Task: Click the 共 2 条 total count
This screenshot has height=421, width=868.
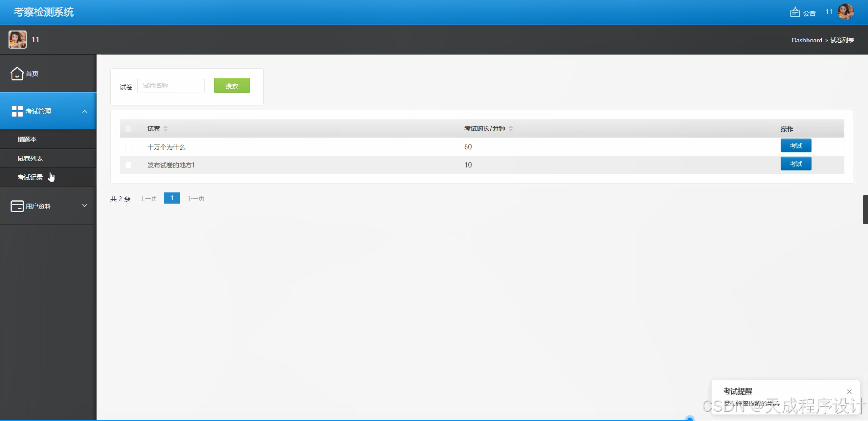Action: coord(120,199)
